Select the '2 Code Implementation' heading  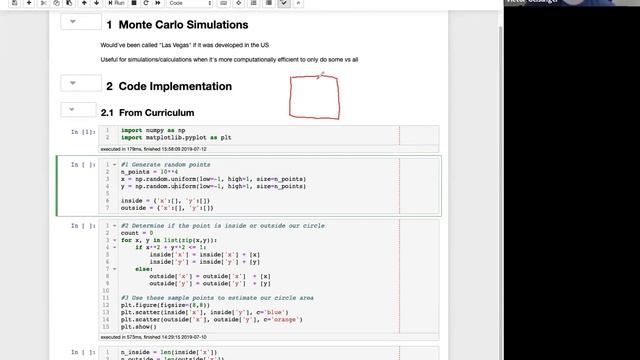pyautogui.click(x=169, y=87)
